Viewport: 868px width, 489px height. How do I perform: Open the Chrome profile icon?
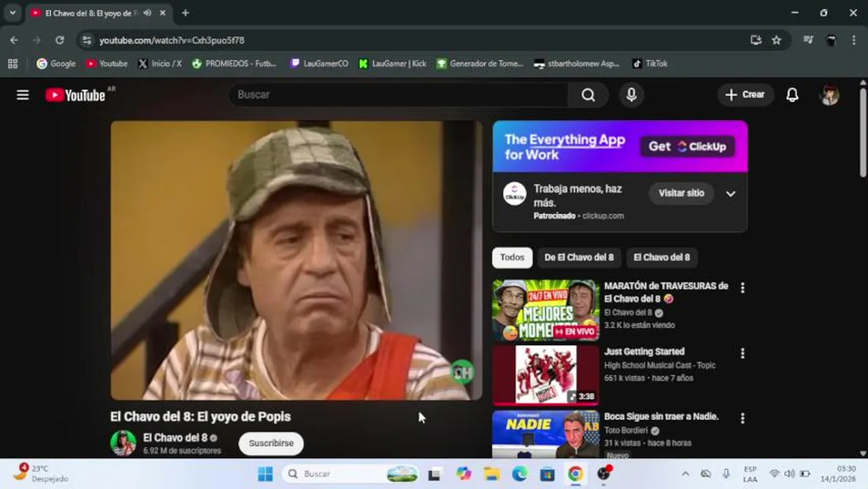pyautogui.click(x=831, y=40)
